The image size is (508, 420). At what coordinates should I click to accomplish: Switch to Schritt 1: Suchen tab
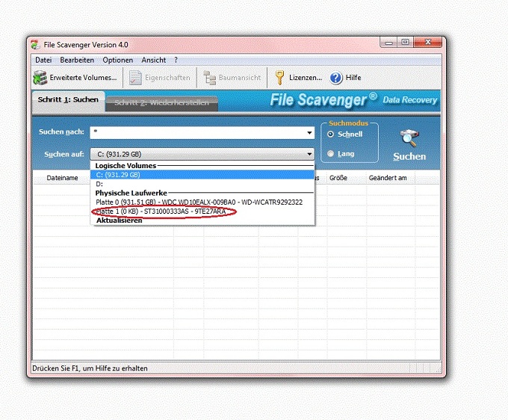(68, 100)
